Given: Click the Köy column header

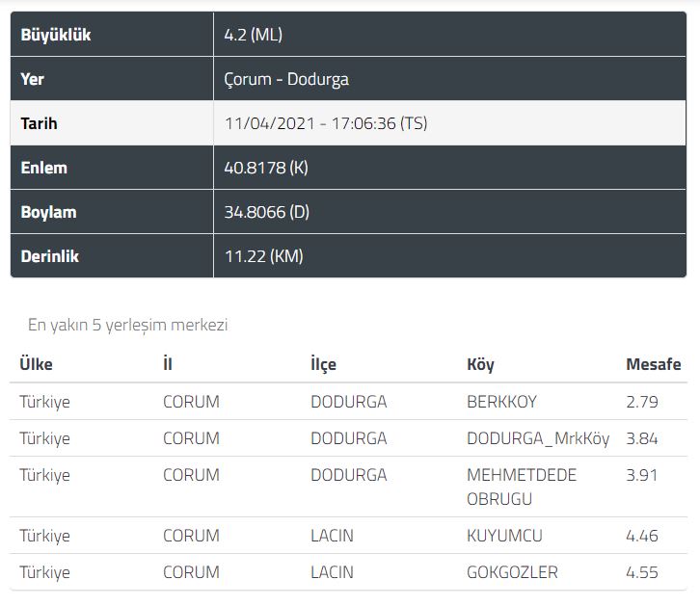Looking at the screenshot, I should coord(480,364).
